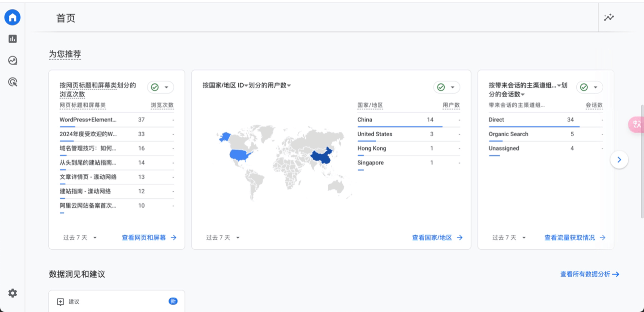This screenshot has height=312, width=644.
Task: Click the suggestion plus icon beside 建议
Action: pyautogui.click(x=60, y=302)
